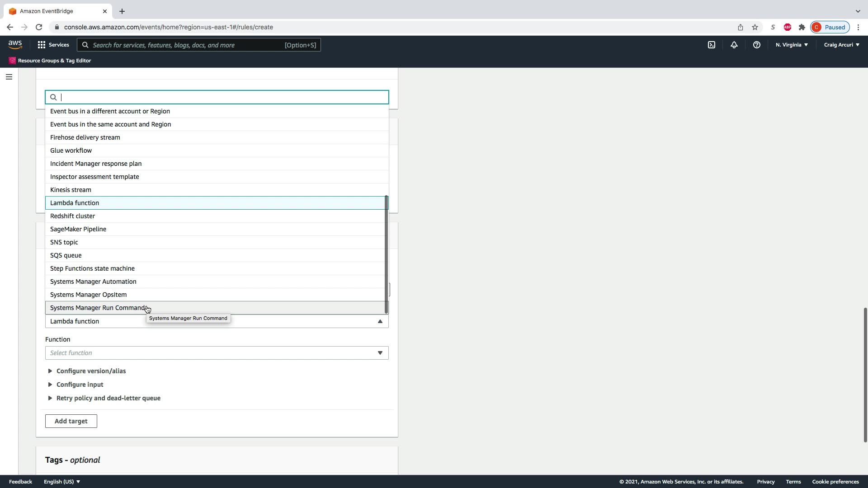This screenshot has height=488, width=868.
Task: Open the Services grid menu
Action: 53,45
